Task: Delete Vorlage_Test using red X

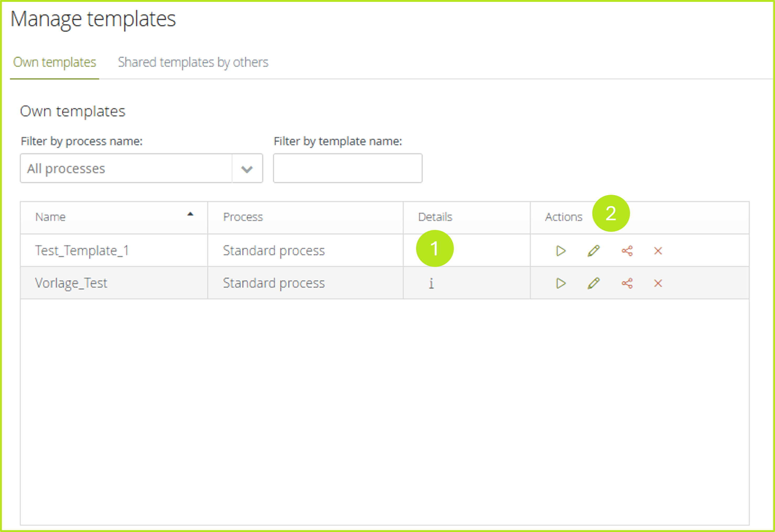Action: pos(658,283)
